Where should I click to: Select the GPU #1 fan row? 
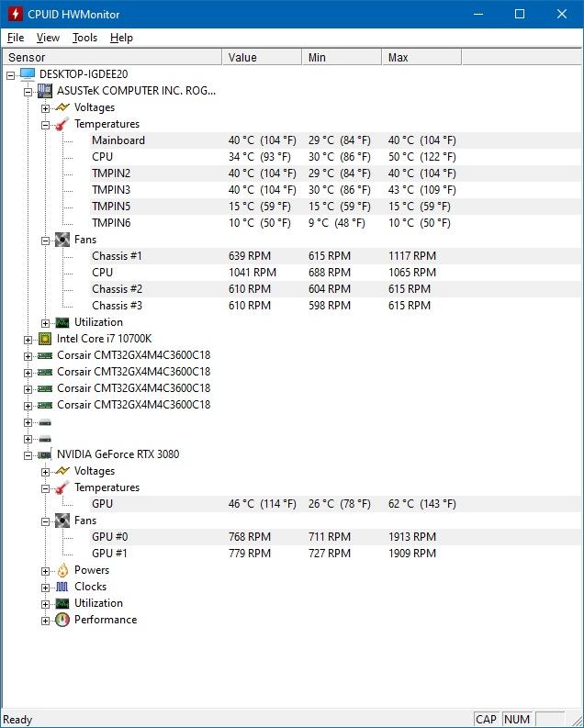pyautogui.click(x=336, y=554)
